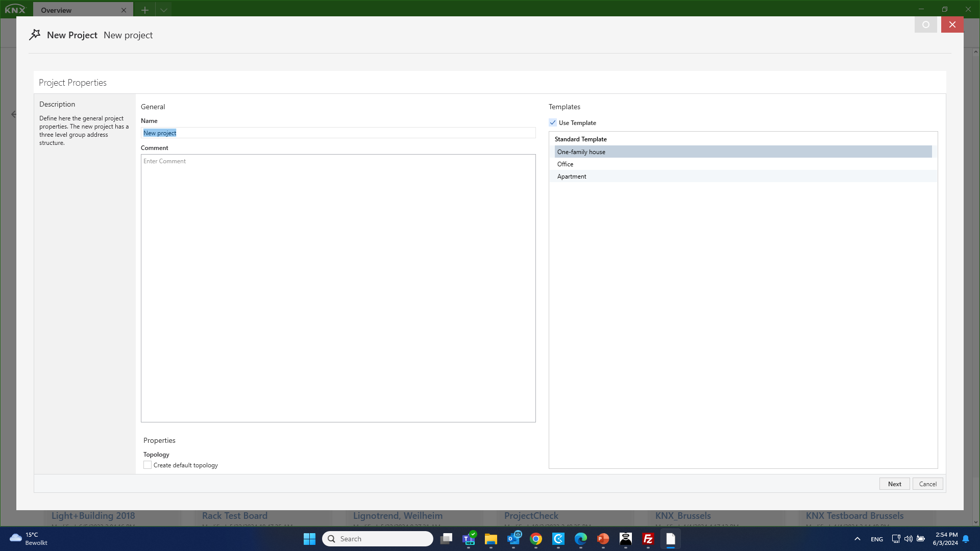Open Microsoft Edge from the taskbar
Viewport: 980px width, 551px height.
coord(580,539)
